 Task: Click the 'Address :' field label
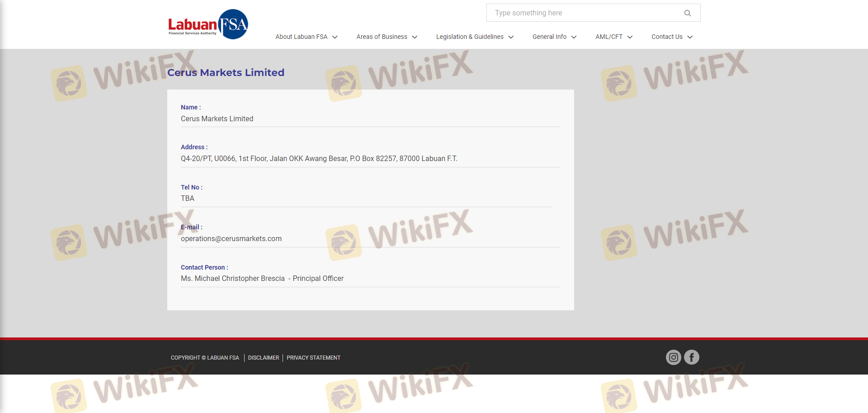(194, 147)
